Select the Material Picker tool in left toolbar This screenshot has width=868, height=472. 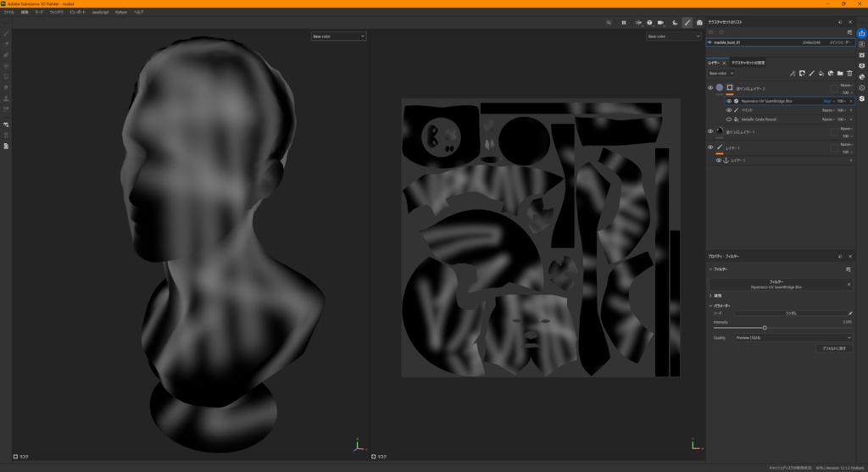point(6,109)
